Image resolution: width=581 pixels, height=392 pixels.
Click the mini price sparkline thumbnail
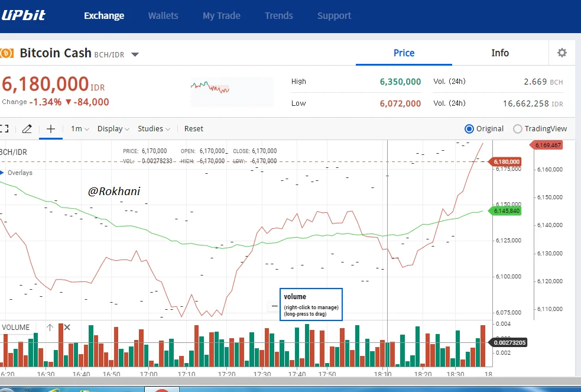(232, 92)
